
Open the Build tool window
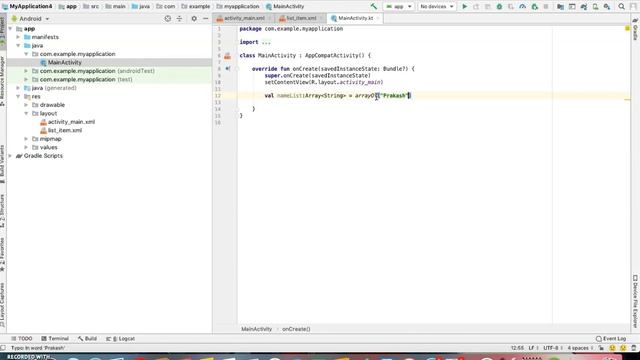(x=87, y=339)
